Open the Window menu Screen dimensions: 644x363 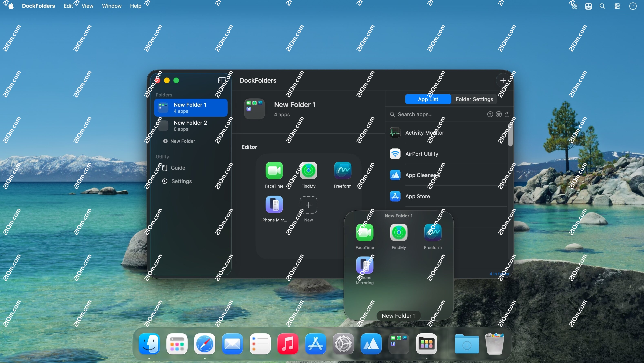pos(112,6)
